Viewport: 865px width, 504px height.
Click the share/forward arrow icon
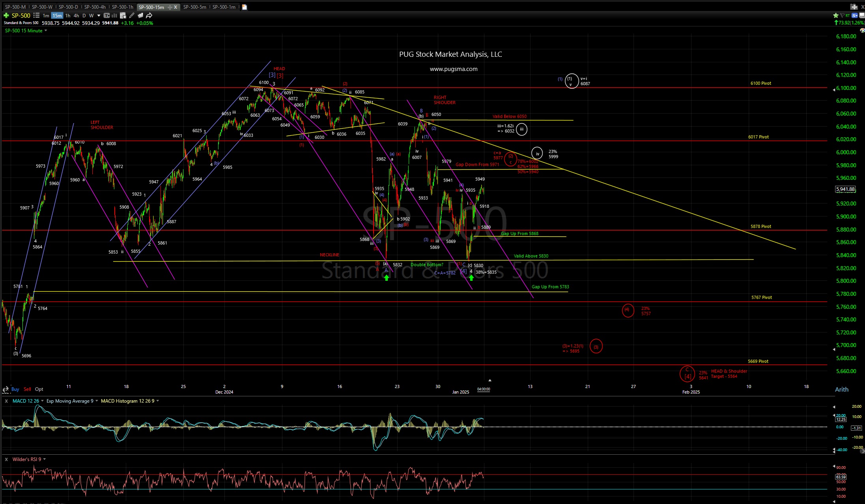coord(149,15)
